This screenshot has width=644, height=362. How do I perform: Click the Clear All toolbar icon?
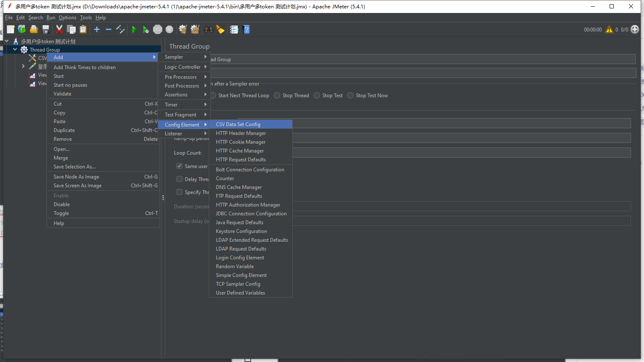tap(195, 29)
